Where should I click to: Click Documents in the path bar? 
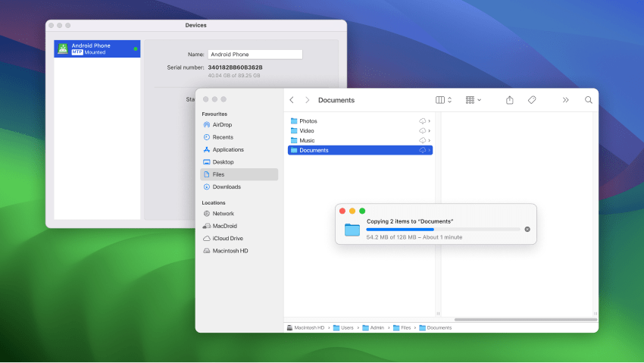tap(436, 327)
